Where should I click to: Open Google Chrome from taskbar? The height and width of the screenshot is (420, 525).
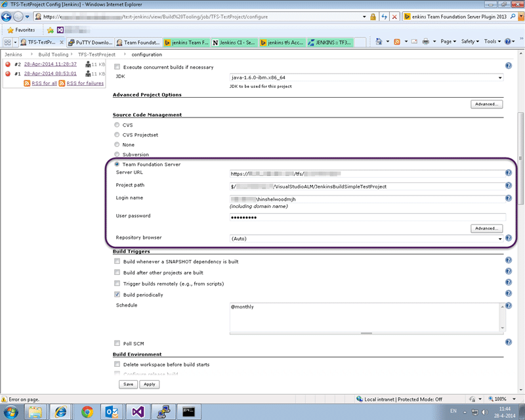[87, 411]
